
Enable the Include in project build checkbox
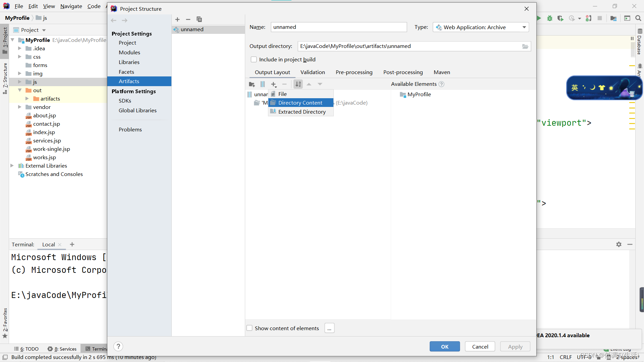coord(254,59)
